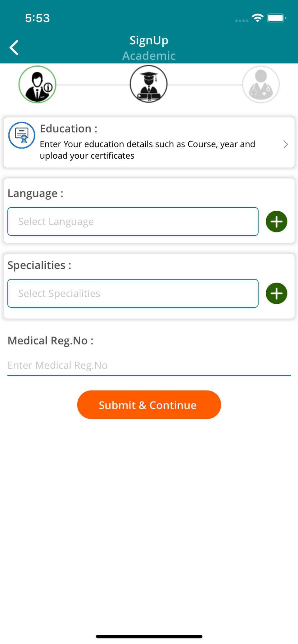Expand Education details chevron
298x644 pixels.
[x=286, y=144]
